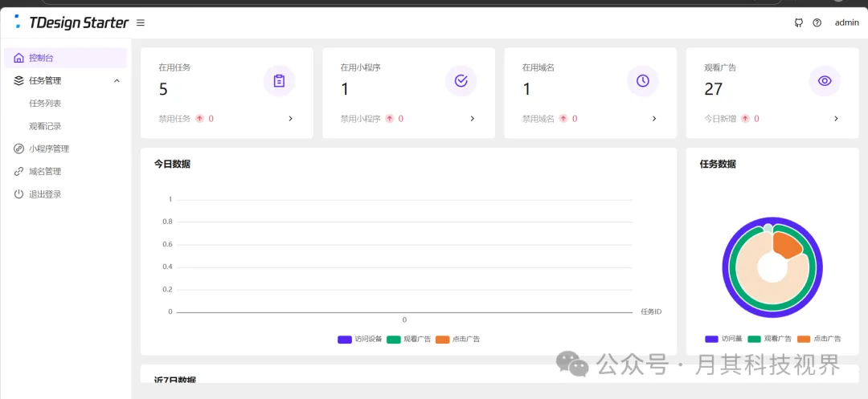868x399 pixels.
Task: Click the clock icon on 在用域名 card
Action: [x=642, y=80]
